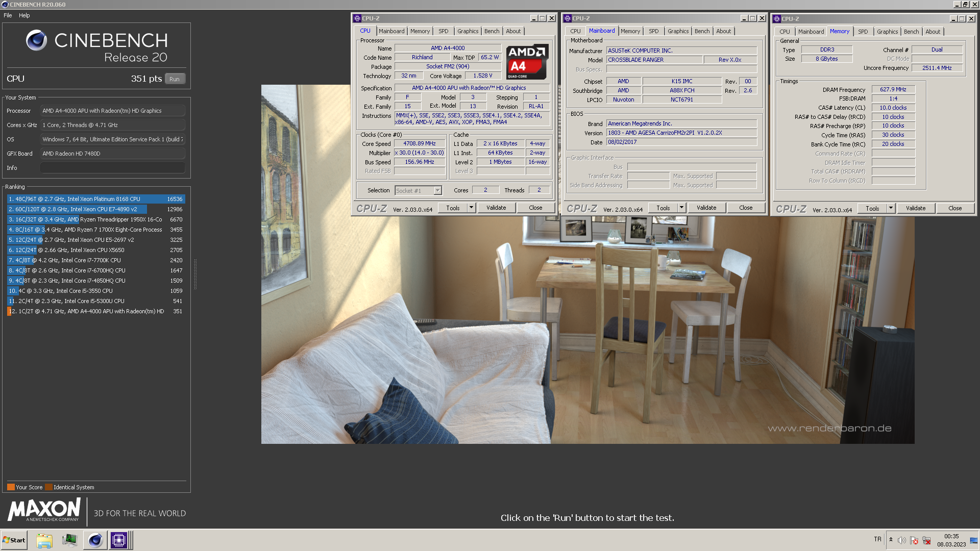Open SPD tab in first CPU-Z window

(444, 31)
